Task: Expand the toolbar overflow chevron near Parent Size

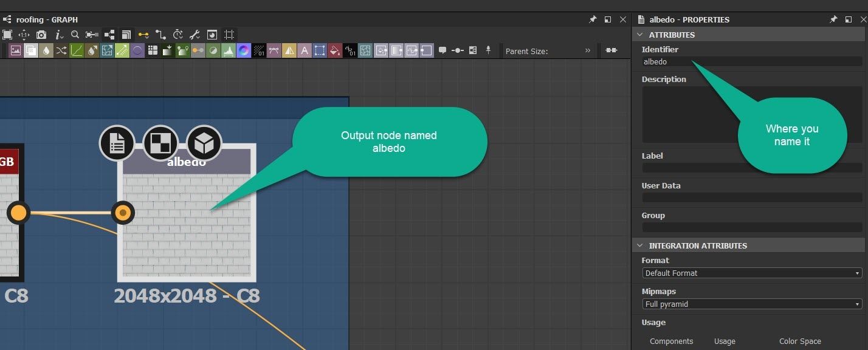Action: (x=588, y=51)
